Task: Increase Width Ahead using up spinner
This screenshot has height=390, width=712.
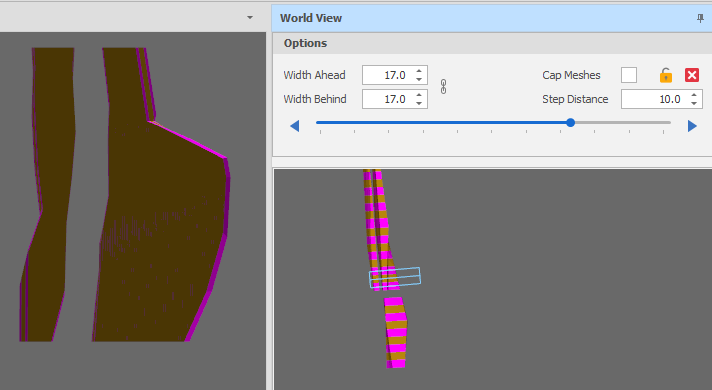Action: [x=419, y=71]
